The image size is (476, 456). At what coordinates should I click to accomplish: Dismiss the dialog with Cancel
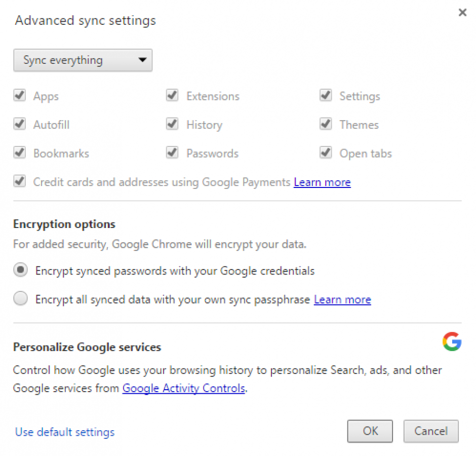431,431
